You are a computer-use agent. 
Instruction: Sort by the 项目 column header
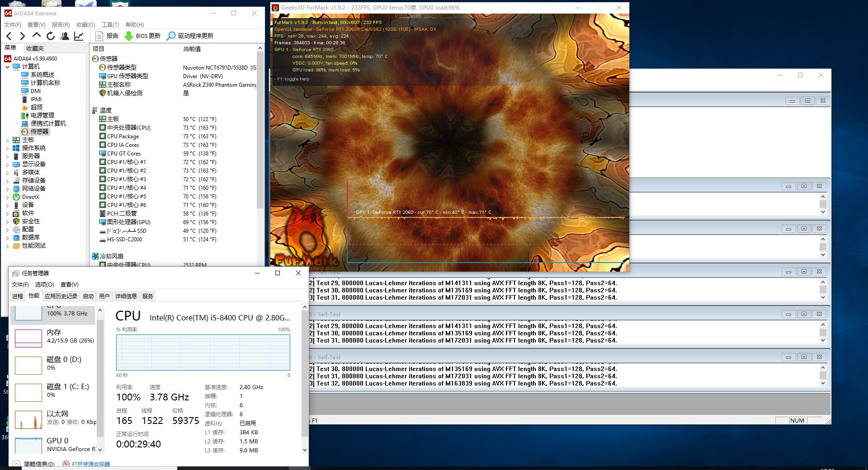pyautogui.click(x=135, y=49)
